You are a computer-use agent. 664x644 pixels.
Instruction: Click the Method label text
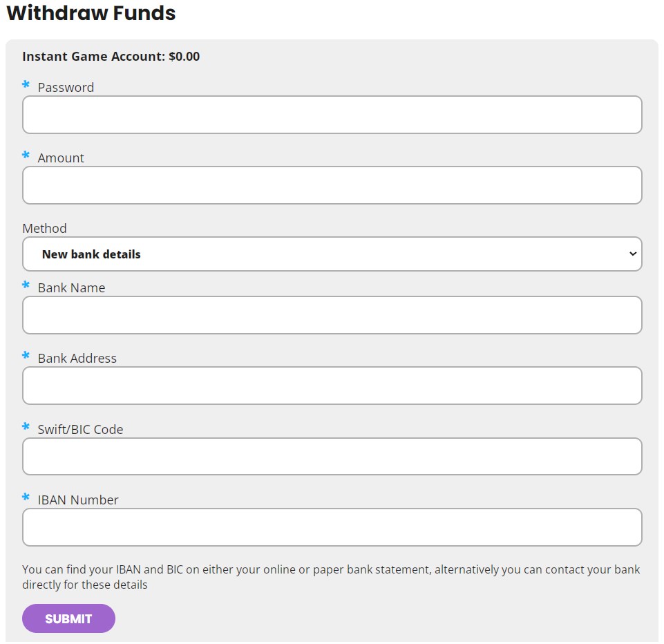pyautogui.click(x=44, y=228)
